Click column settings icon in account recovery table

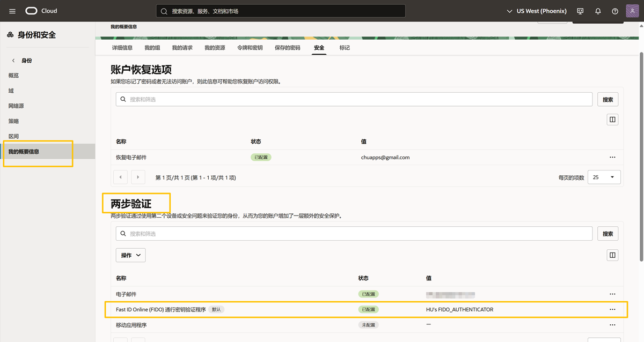pos(612,120)
